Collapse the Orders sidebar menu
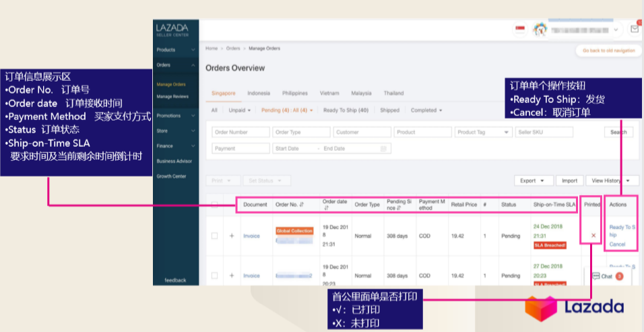 pyautogui.click(x=176, y=65)
